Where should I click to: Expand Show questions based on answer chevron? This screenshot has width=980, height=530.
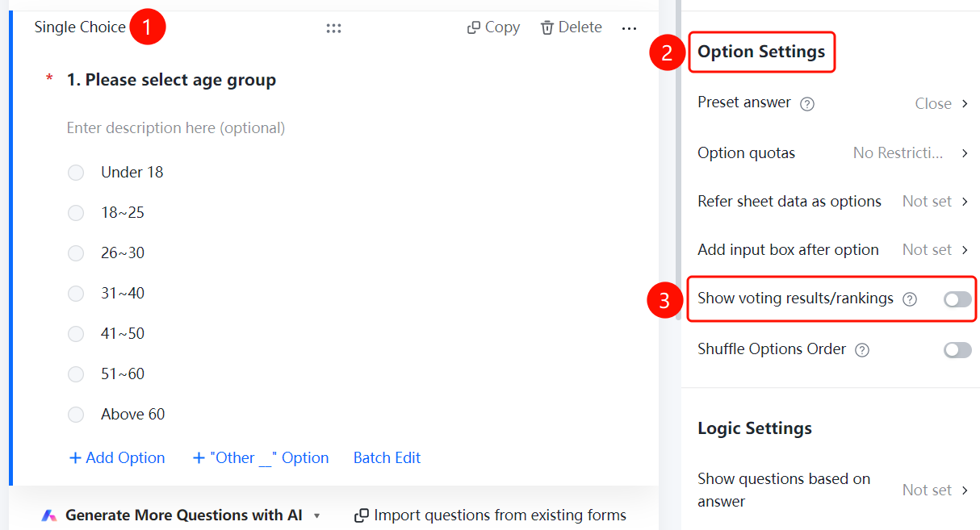pyautogui.click(x=965, y=490)
